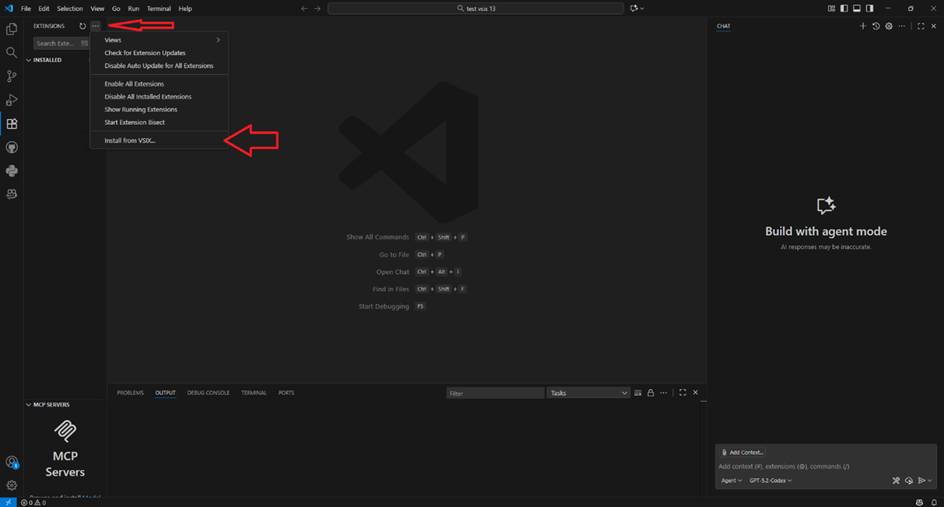This screenshot has height=507, width=944.
Task: Click Install from VSIX...
Action: 159,140
